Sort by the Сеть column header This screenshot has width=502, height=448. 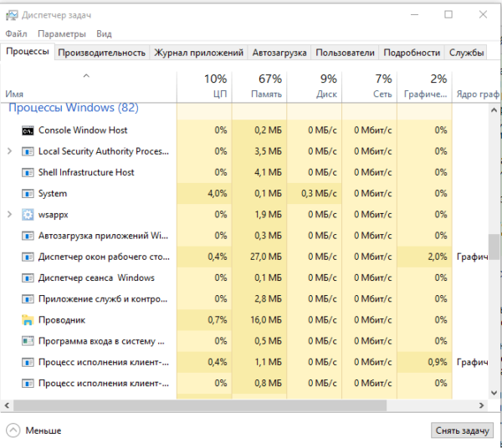pyautogui.click(x=370, y=86)
